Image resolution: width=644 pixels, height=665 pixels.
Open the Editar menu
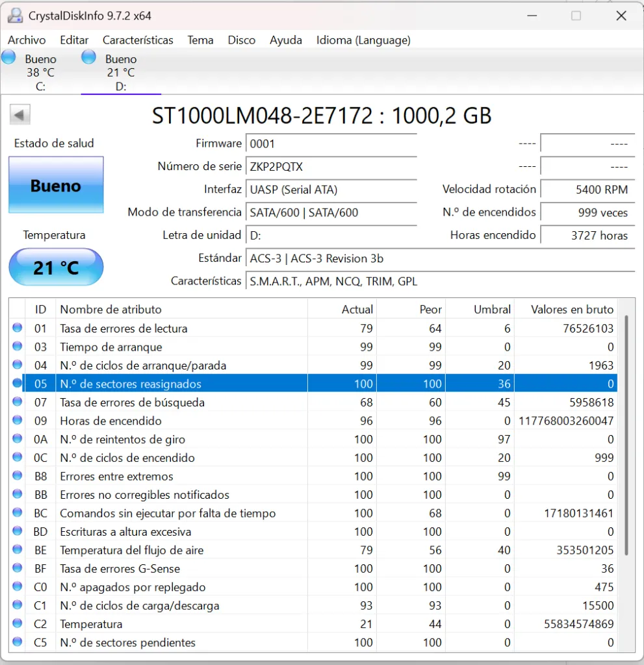[x=74, y=40]
